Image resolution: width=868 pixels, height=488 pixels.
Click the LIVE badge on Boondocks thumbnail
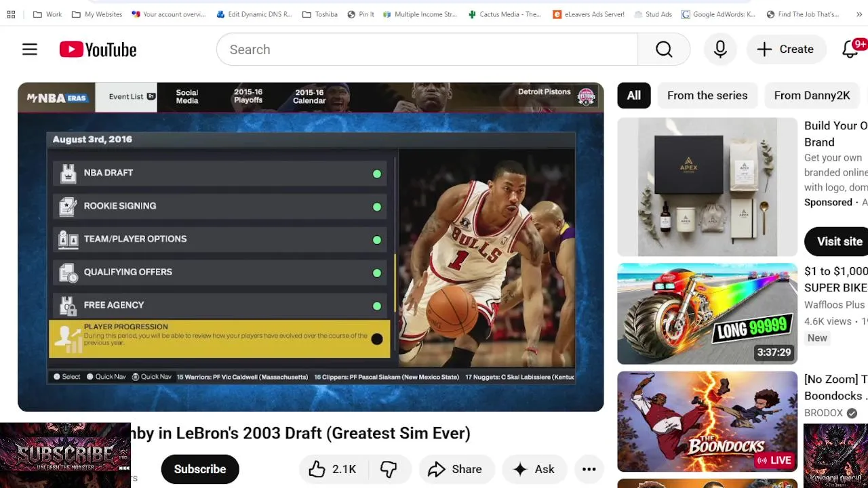pyautogui.click(x=774, y=460)
